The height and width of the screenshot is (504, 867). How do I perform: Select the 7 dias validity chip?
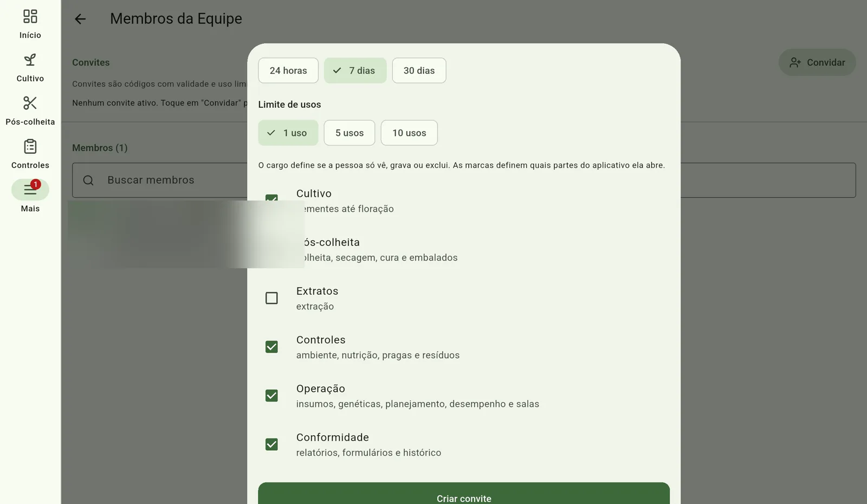coord(355,70)
